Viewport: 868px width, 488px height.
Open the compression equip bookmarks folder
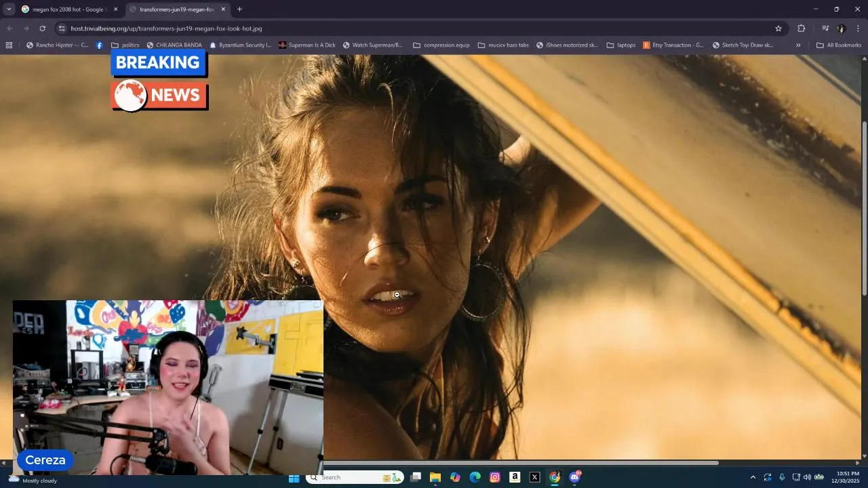pos(441,45)
